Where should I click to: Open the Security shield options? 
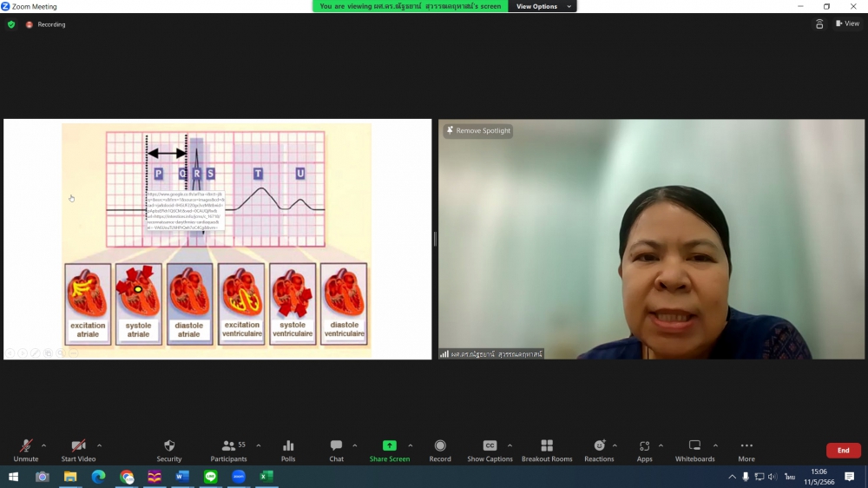(169, 450)
